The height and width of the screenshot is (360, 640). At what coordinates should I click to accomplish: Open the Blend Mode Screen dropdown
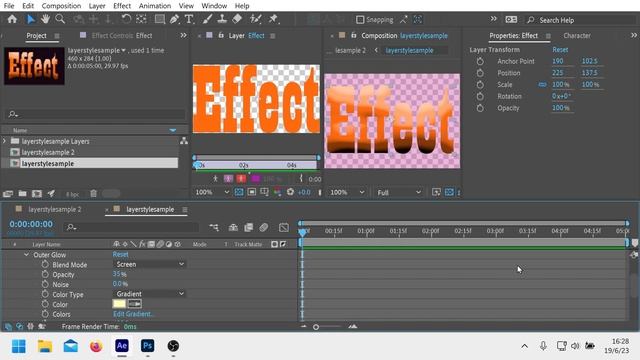click(x=149, y=264)
